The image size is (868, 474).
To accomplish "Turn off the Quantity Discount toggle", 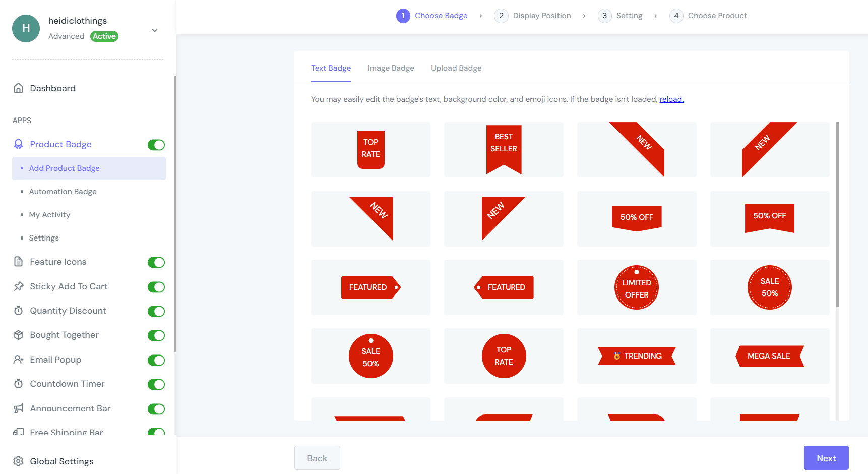I will click(x=156, y=311).
